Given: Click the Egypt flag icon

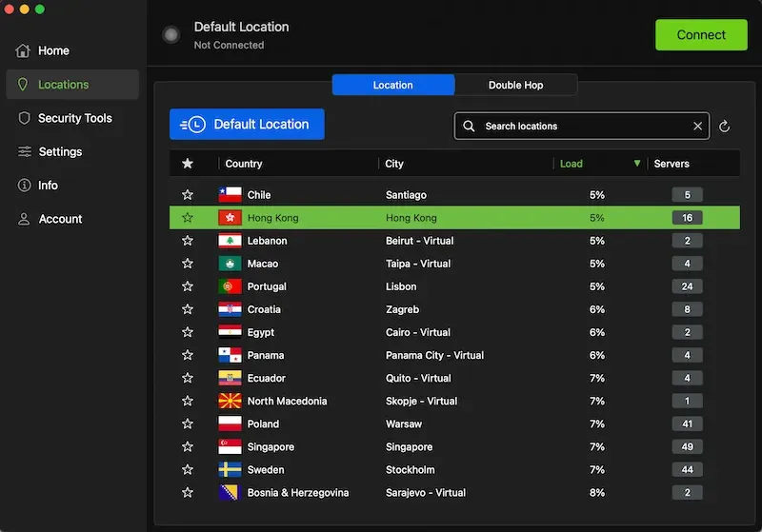Looking at the screenshot, I should pos(230,332).
